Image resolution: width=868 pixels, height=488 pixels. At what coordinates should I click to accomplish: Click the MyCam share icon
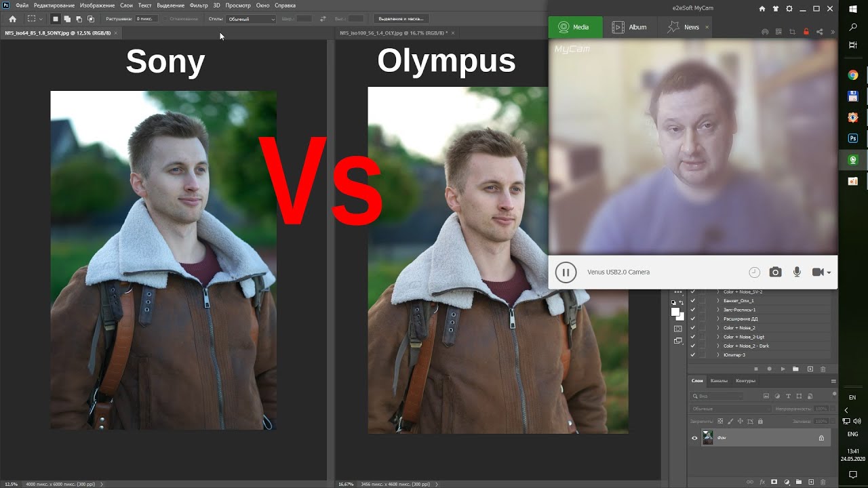coord(819,32)
